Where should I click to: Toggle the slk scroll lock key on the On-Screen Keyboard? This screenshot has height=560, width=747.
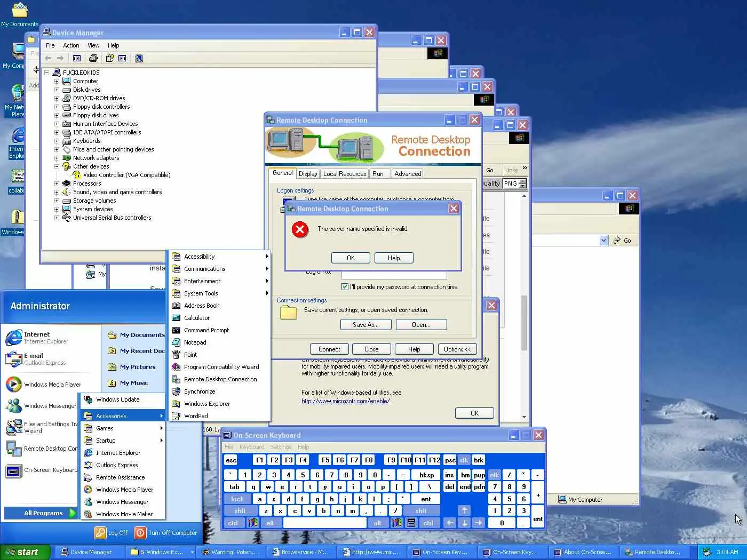click(464, 460)
